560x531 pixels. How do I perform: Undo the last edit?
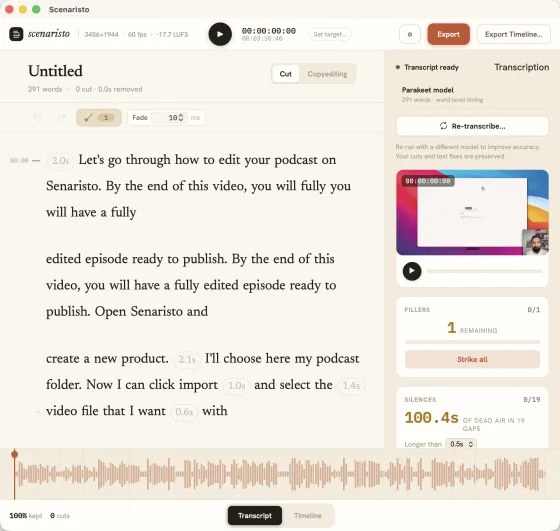coord(37,117)
